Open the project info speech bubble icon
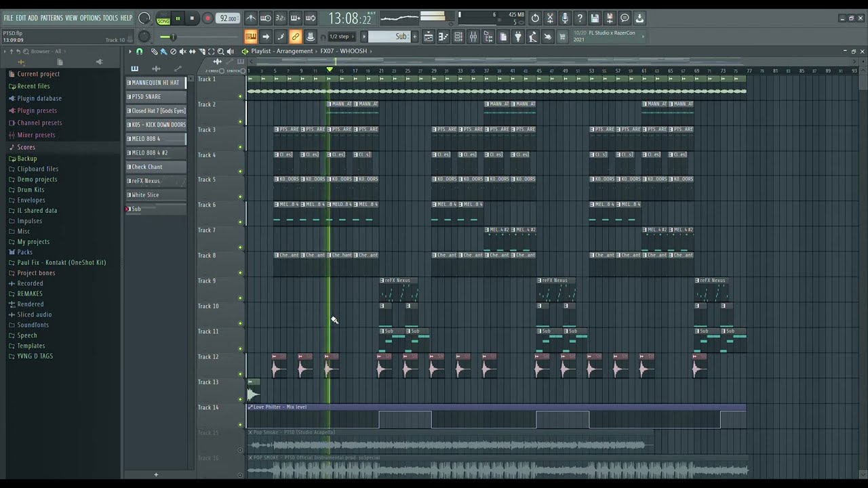Screen dimensions: 868x488 pyautogui.click(x=625, y=18)
